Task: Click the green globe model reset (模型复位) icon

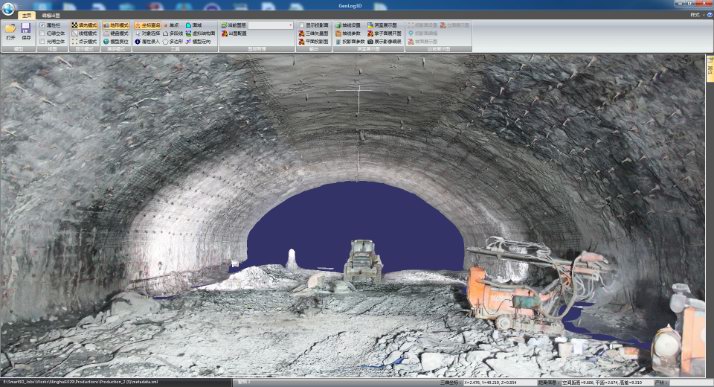Action: (106, 41)
